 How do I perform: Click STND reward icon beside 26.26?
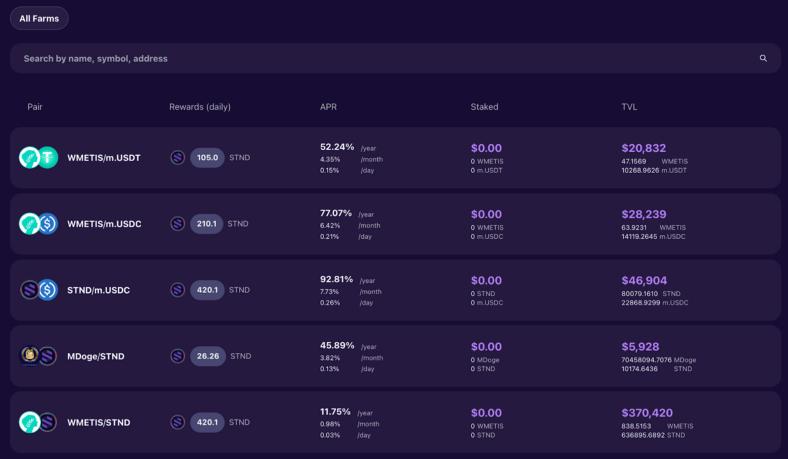tap(178, 356)
